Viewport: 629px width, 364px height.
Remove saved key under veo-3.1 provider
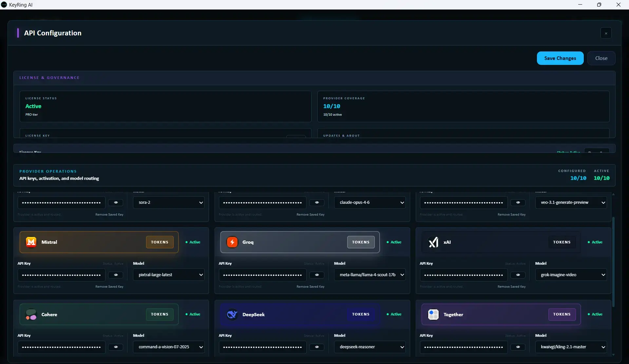coord(511,215)
